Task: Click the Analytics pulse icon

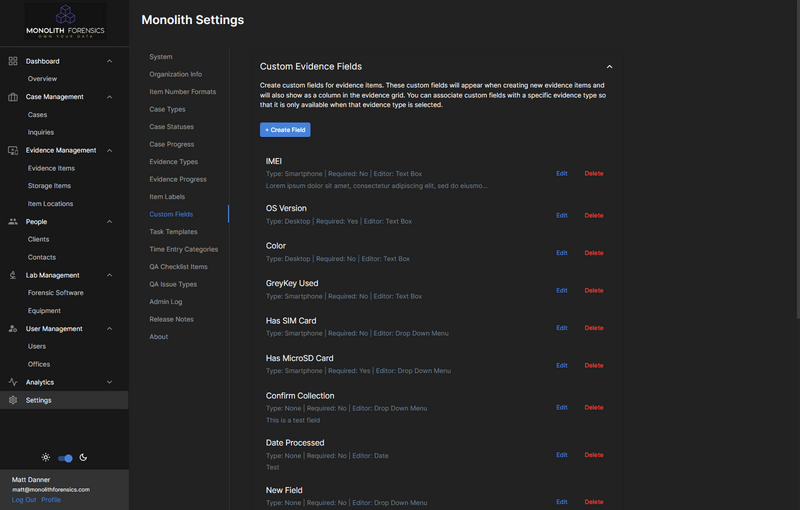Action: [13, 382]
